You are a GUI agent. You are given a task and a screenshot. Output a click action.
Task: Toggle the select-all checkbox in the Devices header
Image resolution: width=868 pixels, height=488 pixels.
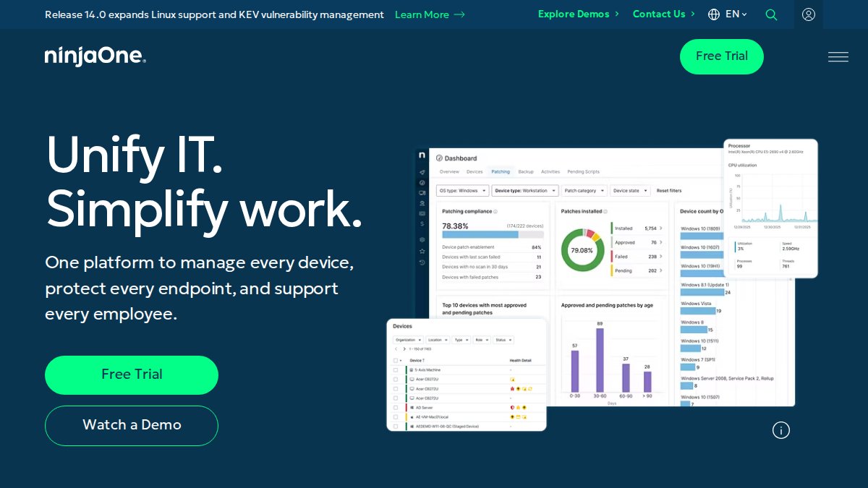[x=396, y=360]
